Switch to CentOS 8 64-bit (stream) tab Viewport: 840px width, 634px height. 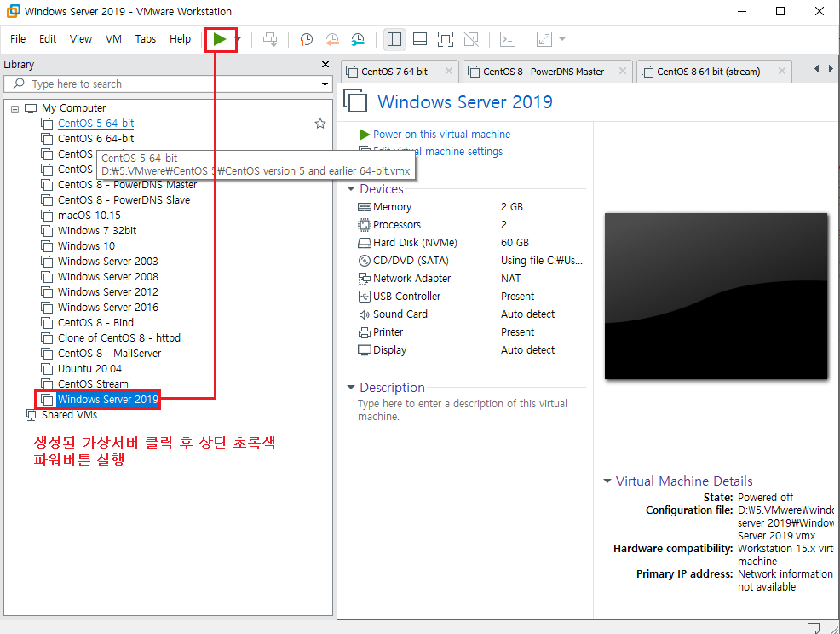point(708,72)
